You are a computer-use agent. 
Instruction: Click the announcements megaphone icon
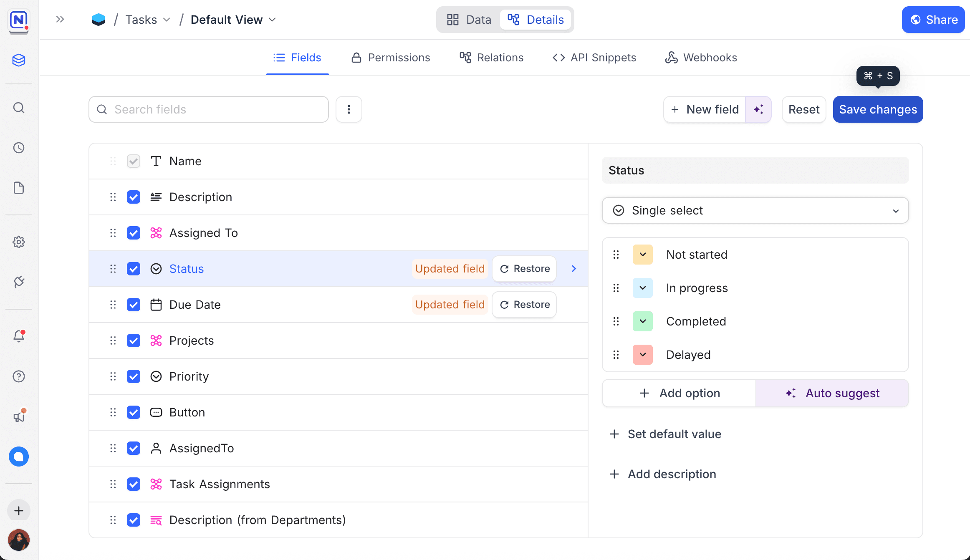coord(19,416)
